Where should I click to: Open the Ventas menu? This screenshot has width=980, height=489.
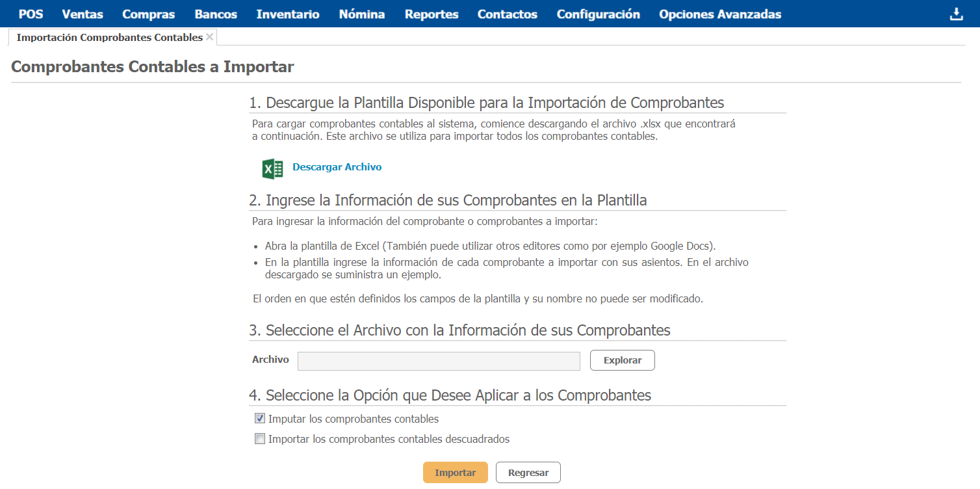point(83,14)
